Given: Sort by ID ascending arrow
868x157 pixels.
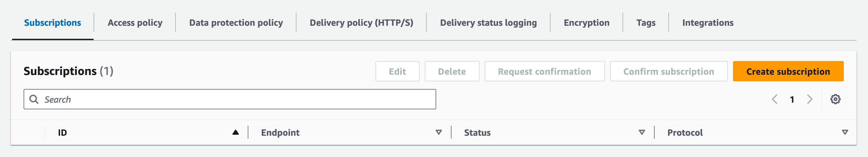Looking at the screenshot, I should [x=236, y=133].
